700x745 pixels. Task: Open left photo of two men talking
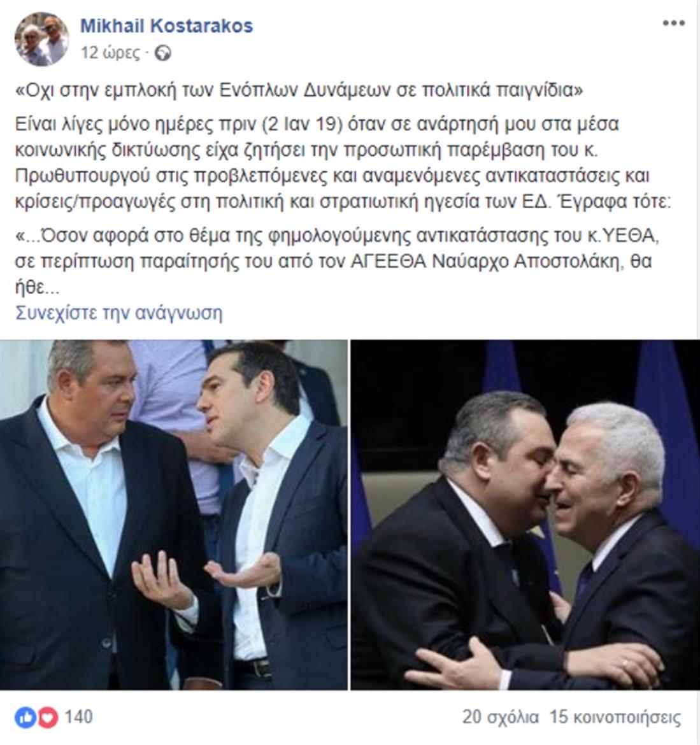(173, 514)
